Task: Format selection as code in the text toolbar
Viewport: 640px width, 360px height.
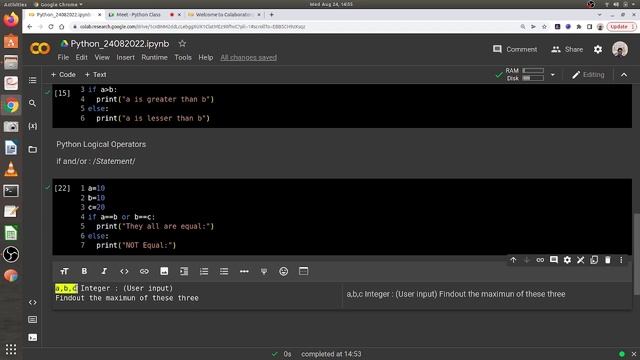Action: tap(124, 271)
